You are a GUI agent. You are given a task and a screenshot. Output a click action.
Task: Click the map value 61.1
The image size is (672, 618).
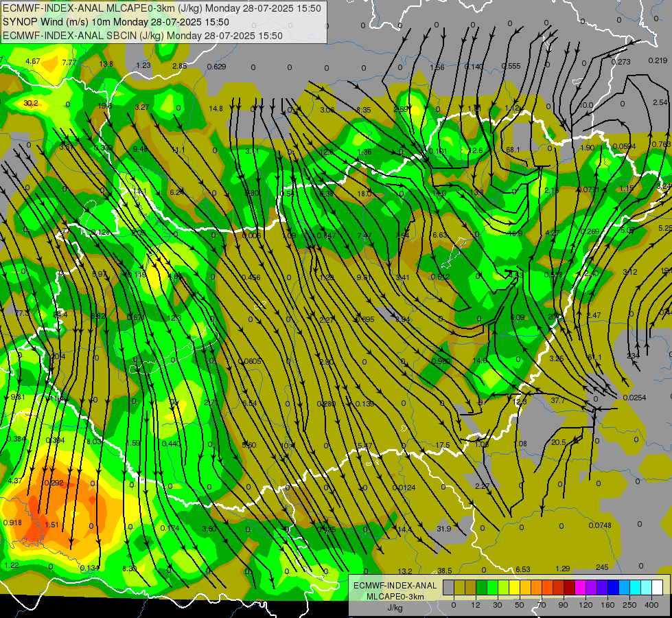(x=594, y=357)
